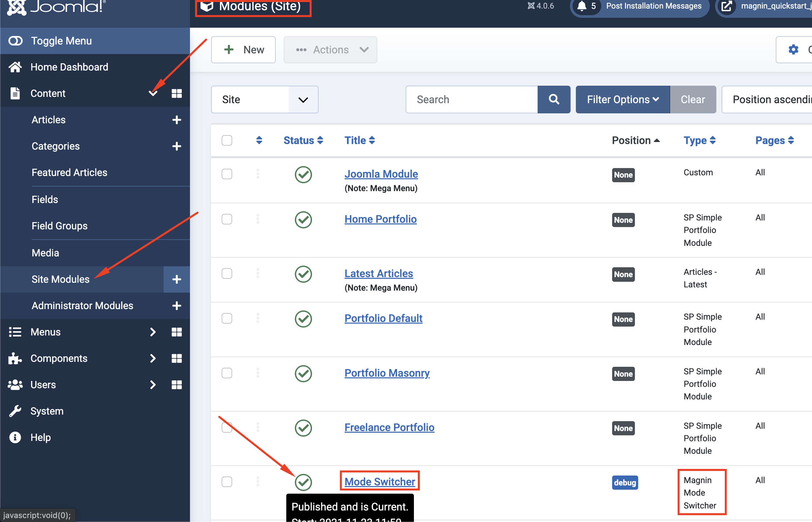Click the Post Installation Messages bell icon
The width and height of the screenshot is (812, 522).
pos(582,6)
